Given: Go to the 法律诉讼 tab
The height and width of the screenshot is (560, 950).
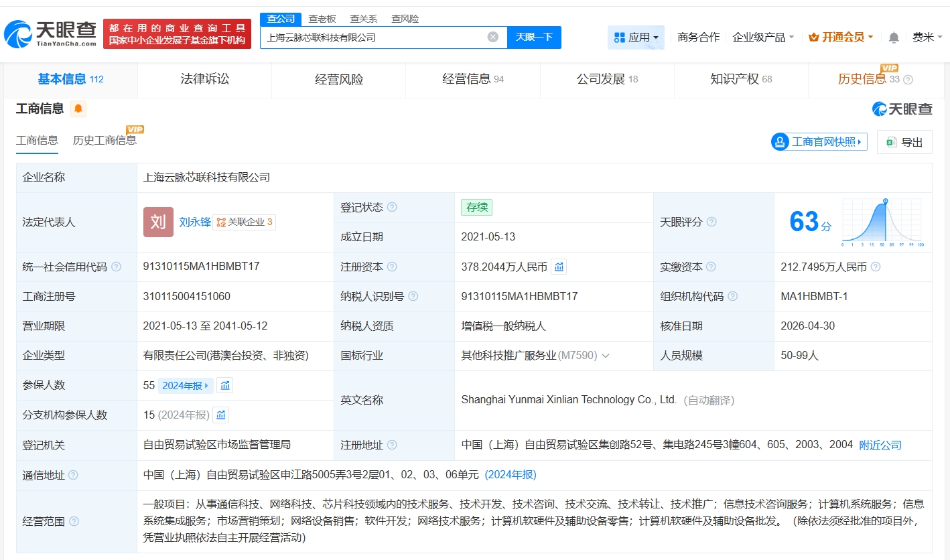Looking at the screenshot, I should 205,79.
